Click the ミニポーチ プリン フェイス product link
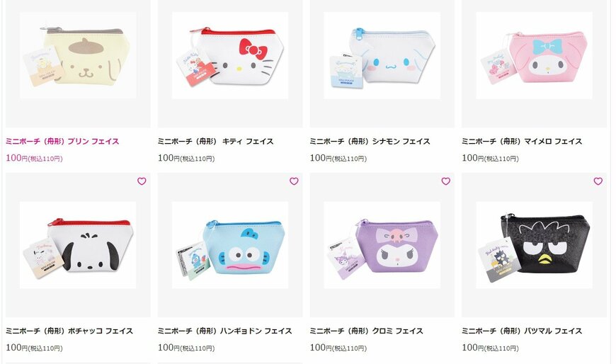The width and height of the screenshot is (616, 364). click(62, 141)
